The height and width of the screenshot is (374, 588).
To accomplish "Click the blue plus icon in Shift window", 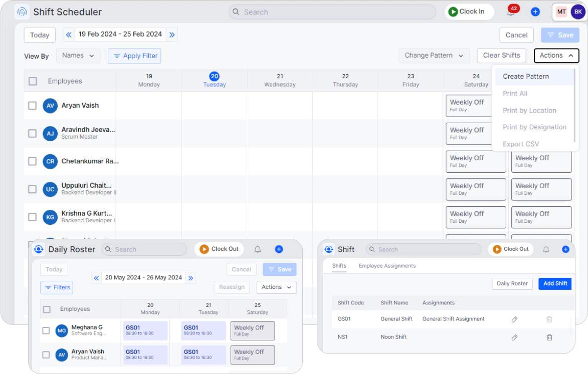I will [x=565, y=249].
